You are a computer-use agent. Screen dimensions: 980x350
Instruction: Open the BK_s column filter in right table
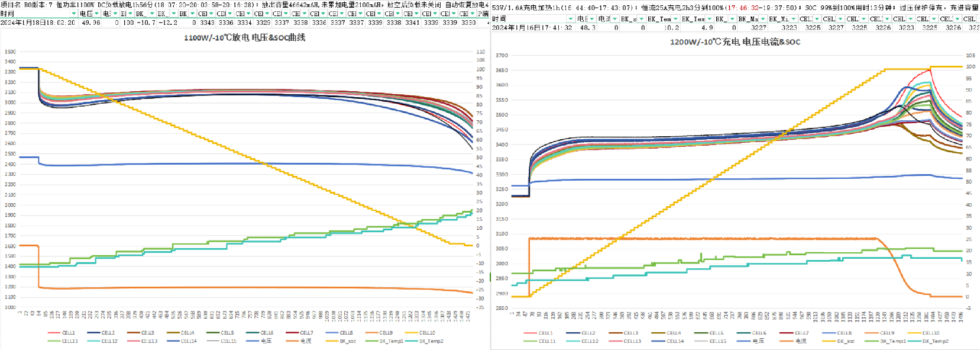[642, 19]
